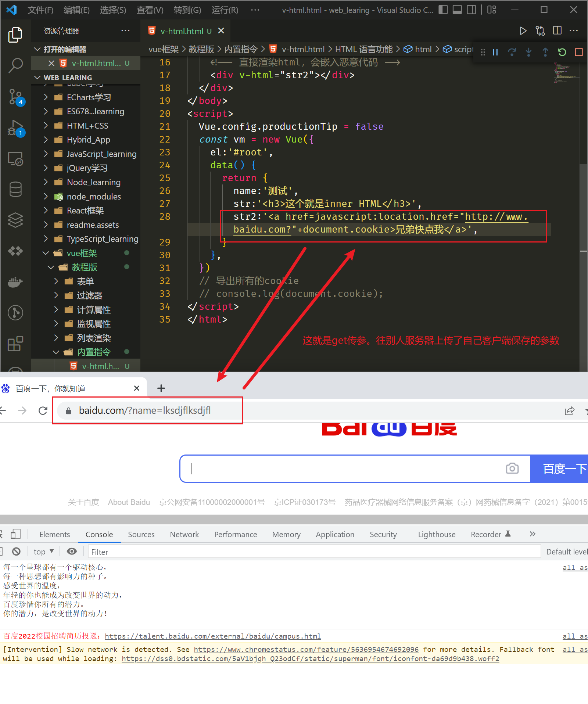Open the Extensions activity bar icon
Viewport: 588px width, 704px height.
(15, 344)
